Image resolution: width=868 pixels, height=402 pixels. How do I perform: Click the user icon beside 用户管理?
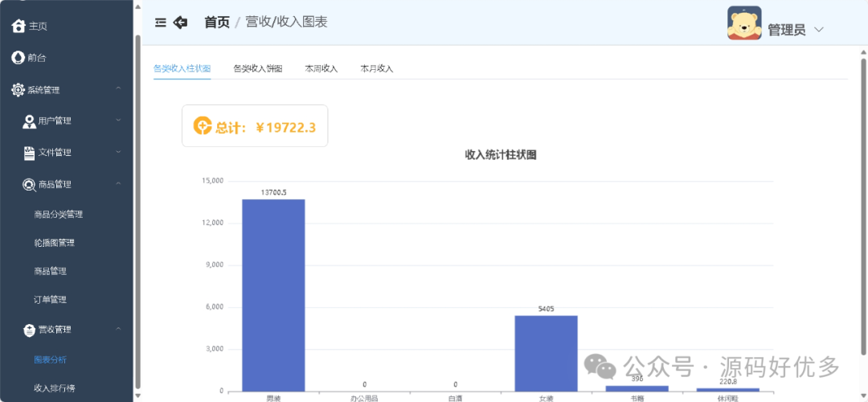pos(30,121)
